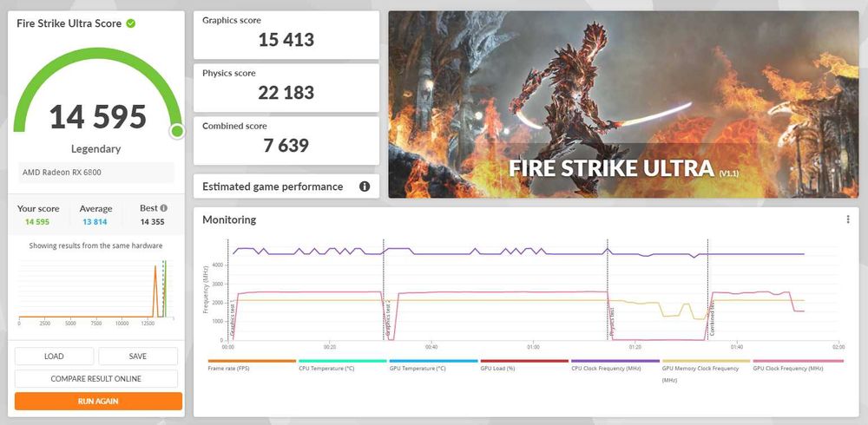Open the Monitoring three-dot options menu
Screen dimensions: 868x425
tap(847, 219)
